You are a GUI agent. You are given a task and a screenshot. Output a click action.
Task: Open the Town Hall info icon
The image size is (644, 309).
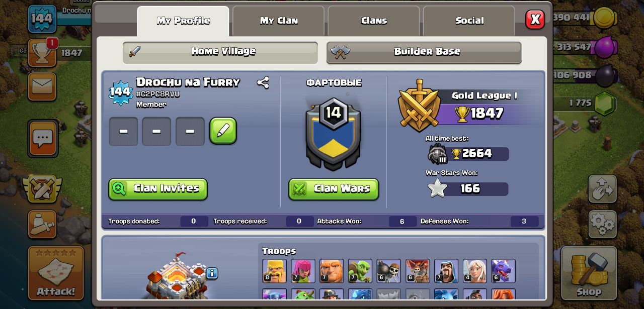[212, 273]
